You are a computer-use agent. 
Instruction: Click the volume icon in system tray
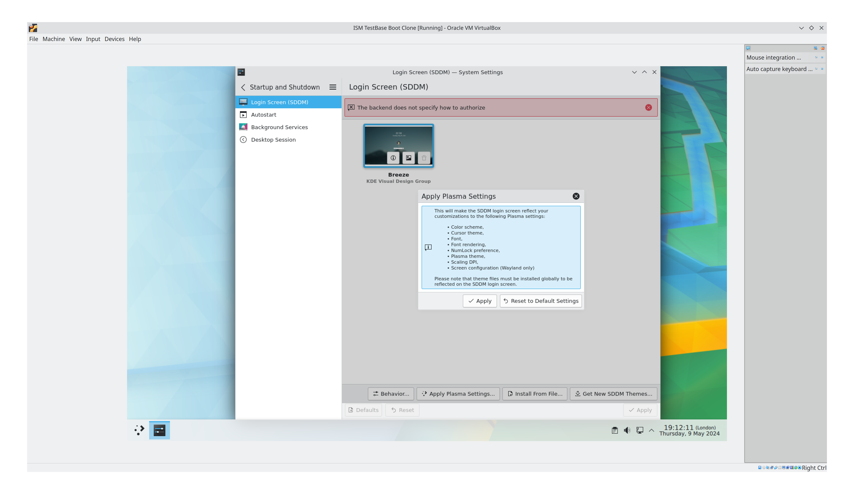[x=627, y=430]
